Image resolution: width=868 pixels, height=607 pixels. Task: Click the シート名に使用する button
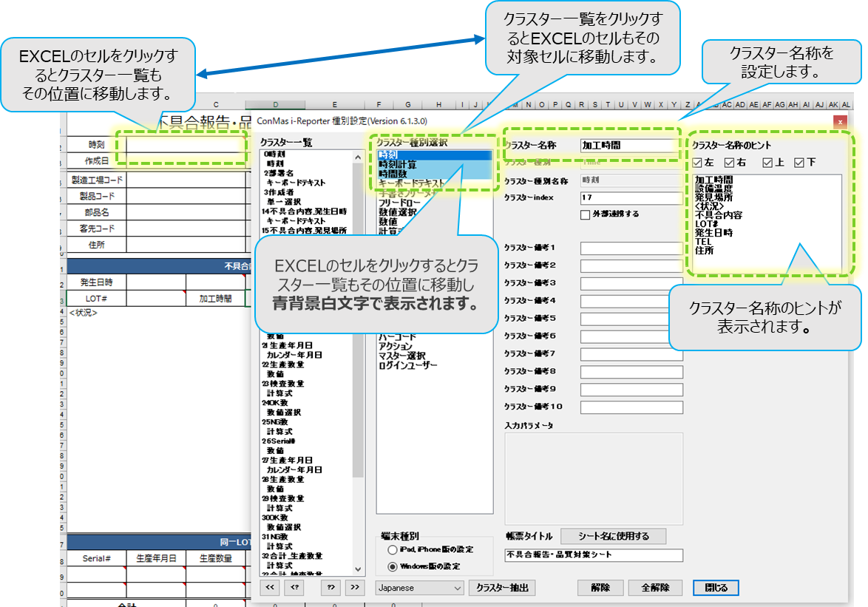click(613, 536)
